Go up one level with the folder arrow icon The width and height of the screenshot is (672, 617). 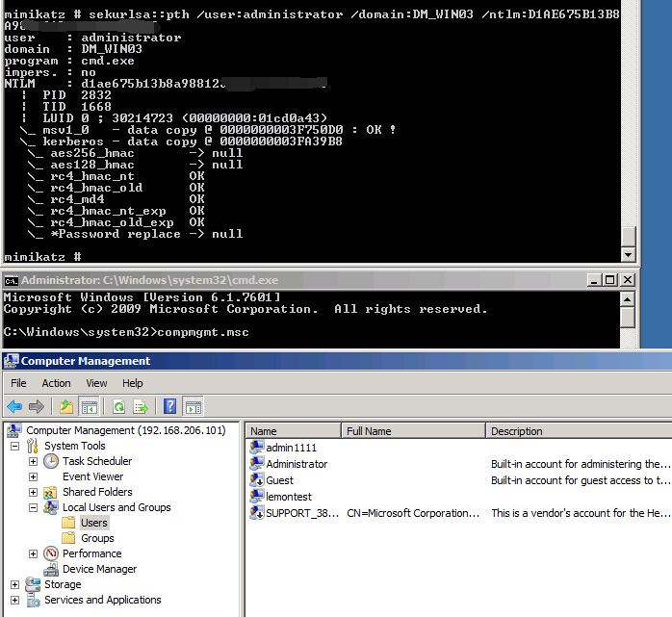click(66, 406)
